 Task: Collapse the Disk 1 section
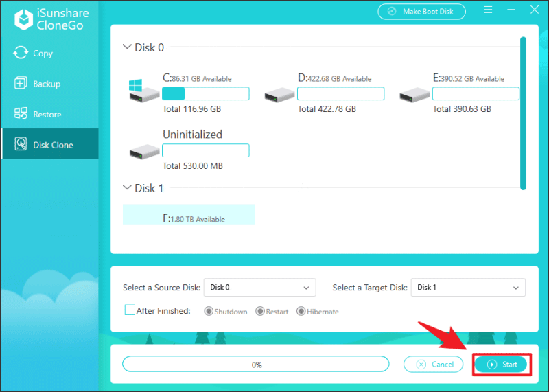pos(127,187)
